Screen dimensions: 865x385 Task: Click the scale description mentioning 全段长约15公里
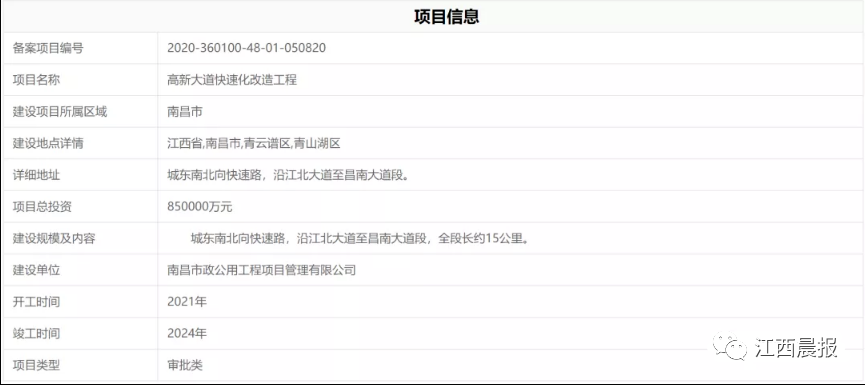(x=360, y=239)
